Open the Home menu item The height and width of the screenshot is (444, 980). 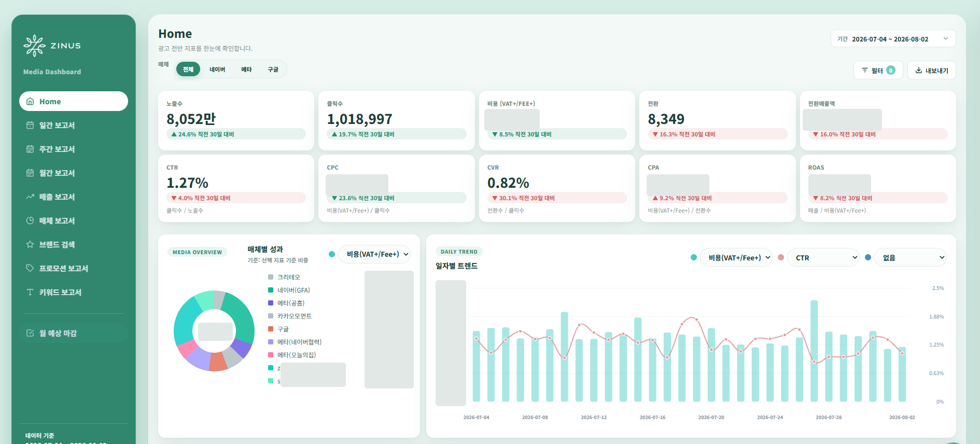tap(74, 101)
